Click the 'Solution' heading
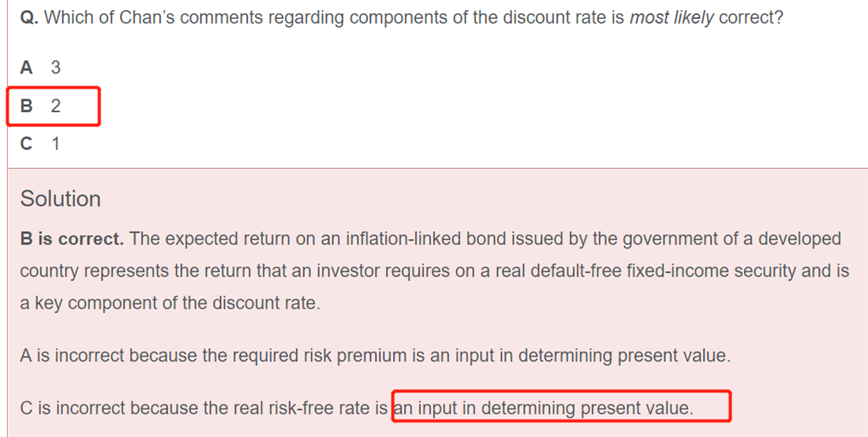This screenshot has height=437, width=868. [60, 199]
